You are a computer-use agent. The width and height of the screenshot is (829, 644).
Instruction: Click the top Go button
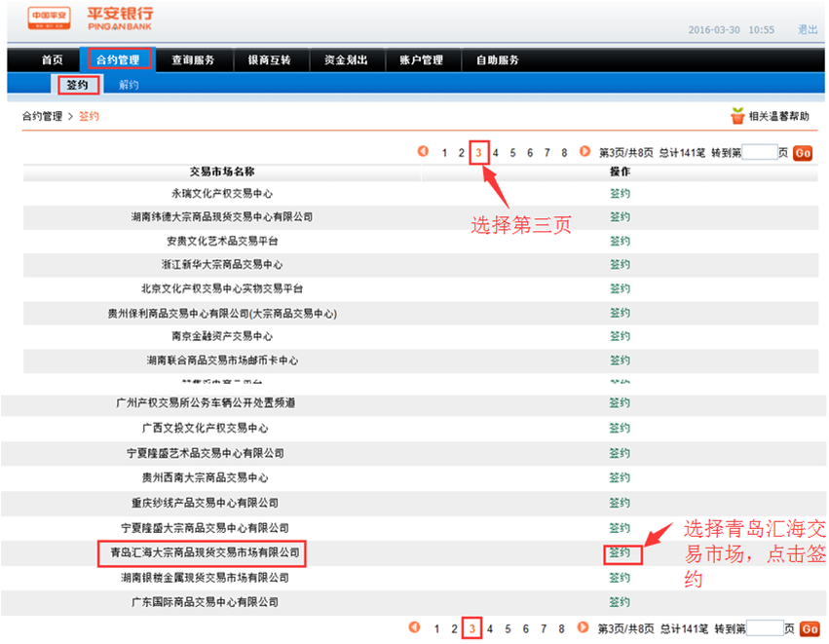[803, 153]
